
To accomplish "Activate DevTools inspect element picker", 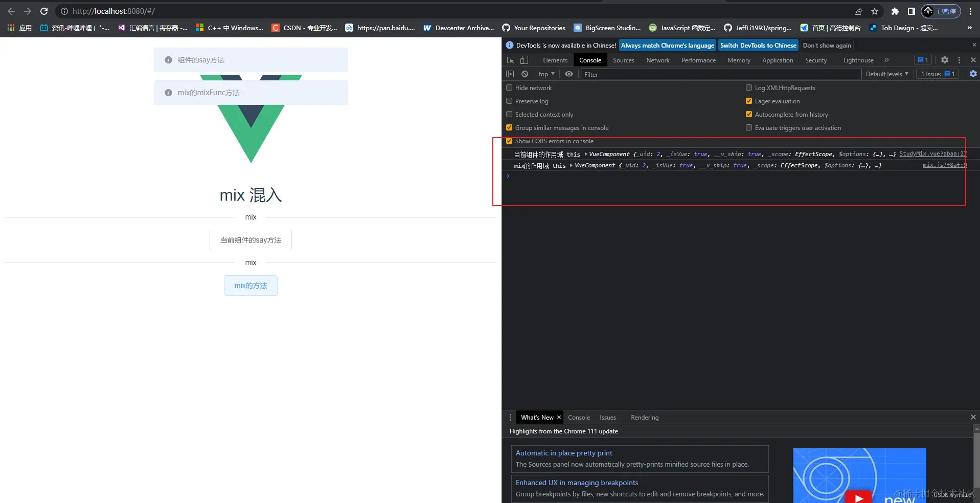I will click(510, 60).
